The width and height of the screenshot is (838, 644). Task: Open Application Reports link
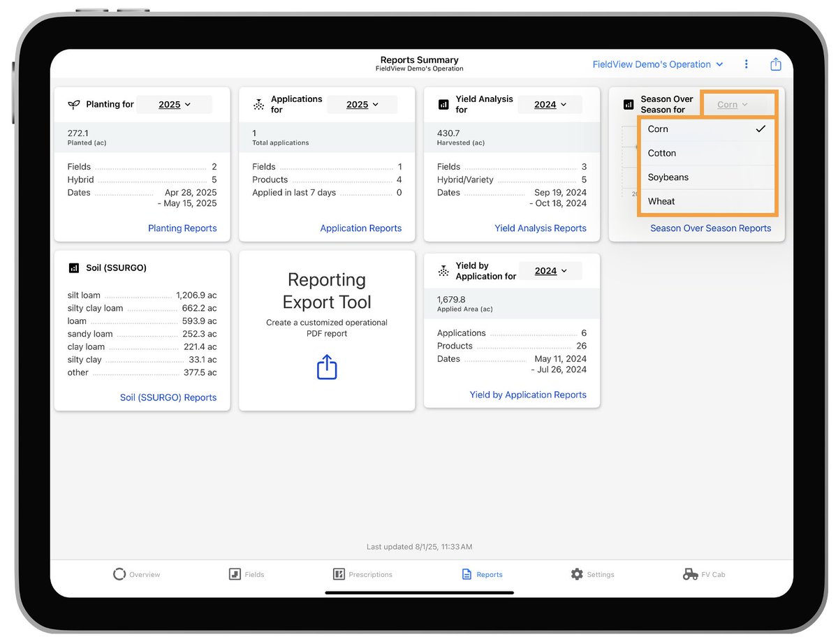coord(361,228)
